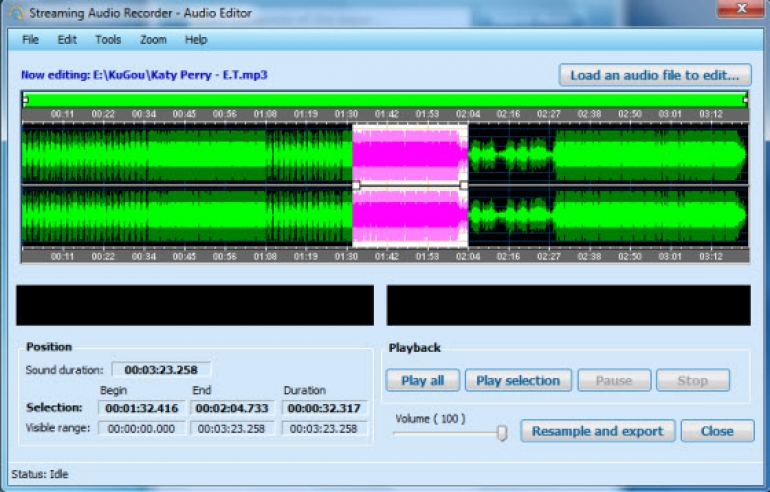This screenshot has height=492, width=770.
Task: Open the Edit menu
Action: click(67, 40)
